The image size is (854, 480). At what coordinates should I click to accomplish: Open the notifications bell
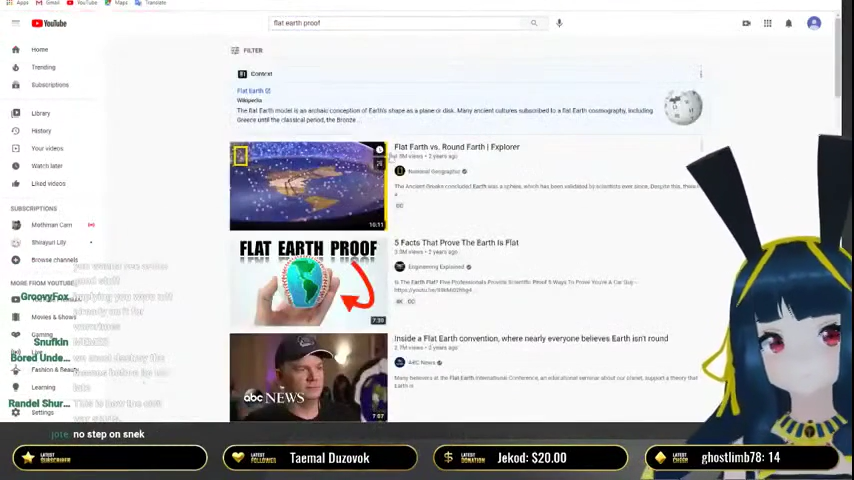(789, 23)
